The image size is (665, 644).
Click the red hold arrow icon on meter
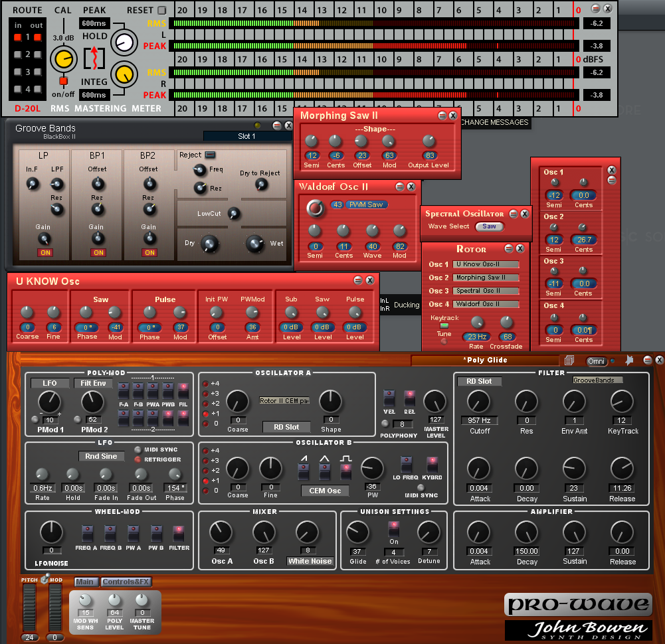pyautogui.click(x=94, y=58)
